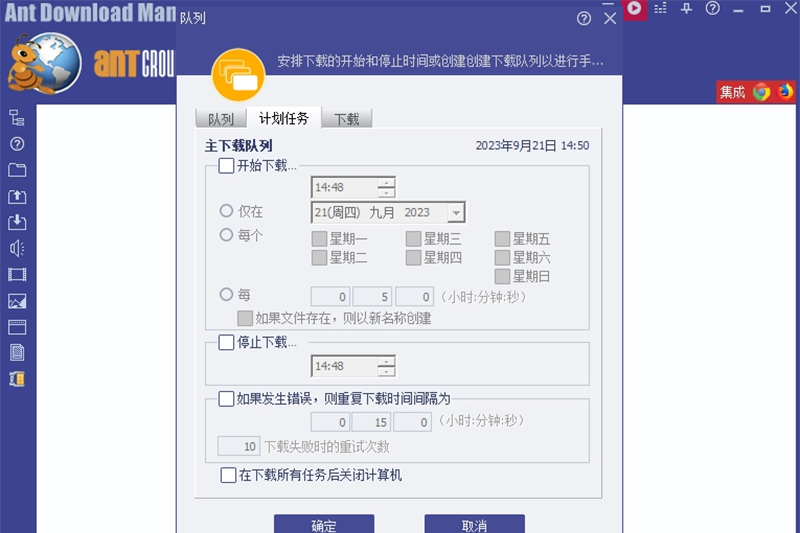Click the window panel sidebar icon

[17, 327]
